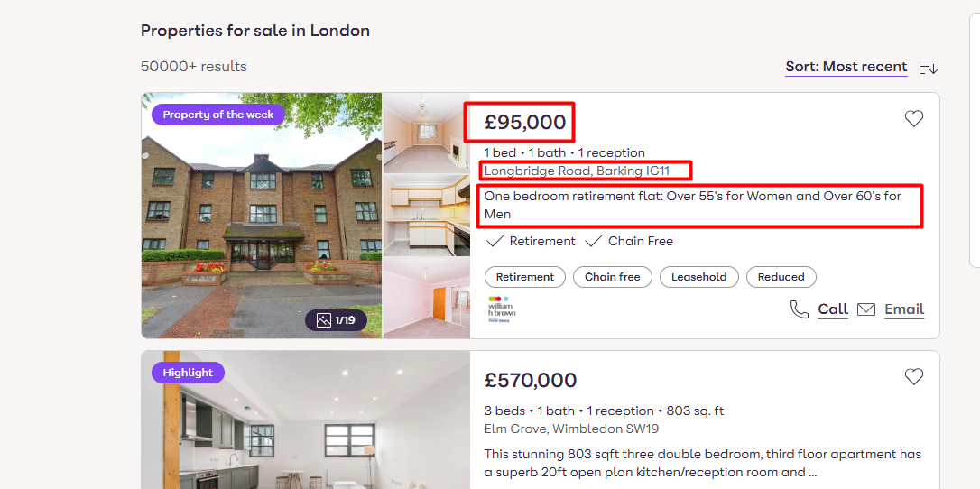Favorite the £570,000 Wimbledon listing heart

point(914,376)
